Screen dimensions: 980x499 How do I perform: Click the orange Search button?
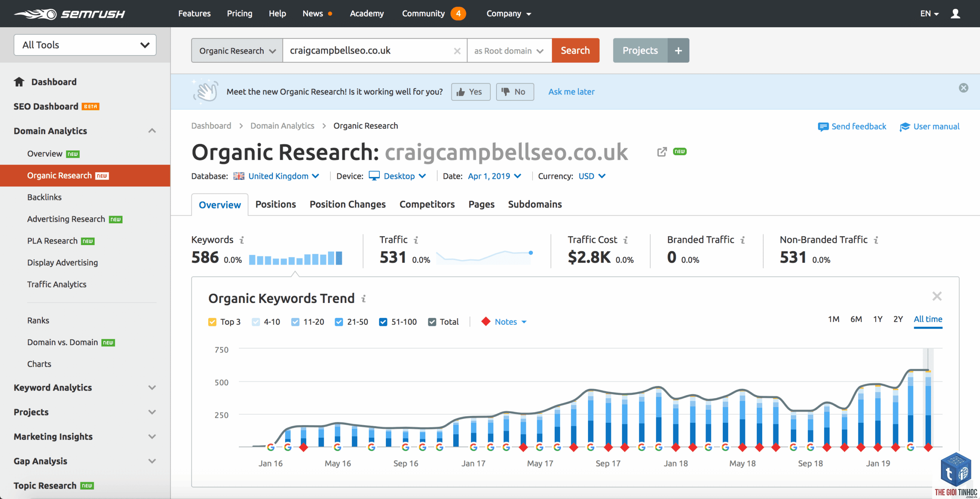pos(575,51)
